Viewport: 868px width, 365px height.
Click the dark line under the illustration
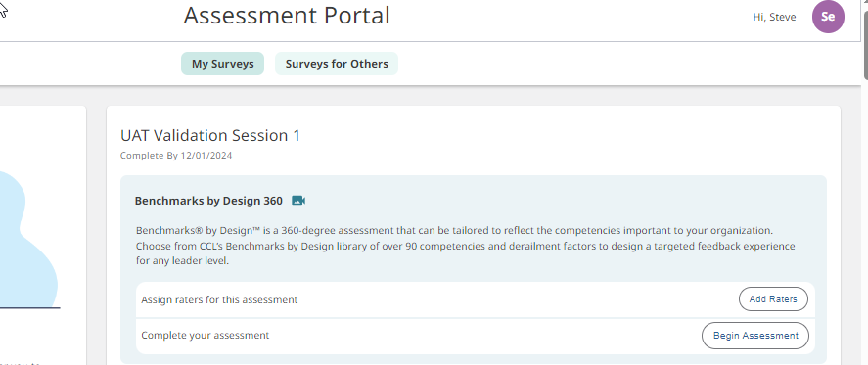tap(30, 307)
